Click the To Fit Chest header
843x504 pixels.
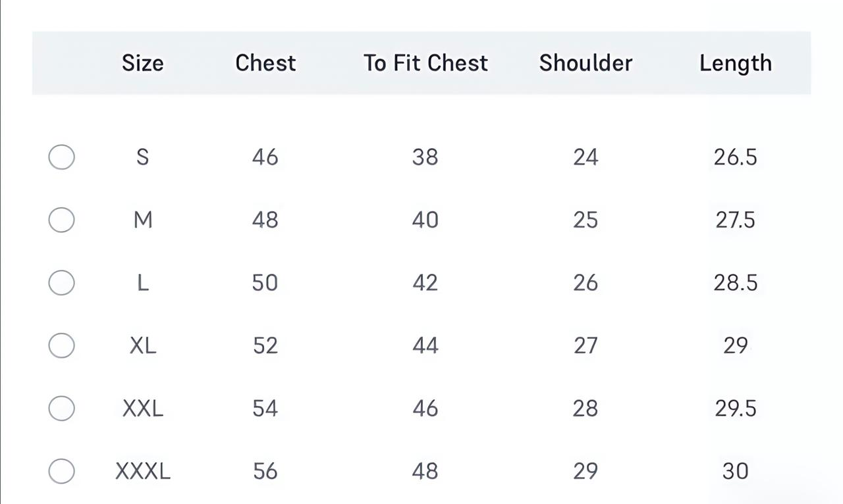425,63
